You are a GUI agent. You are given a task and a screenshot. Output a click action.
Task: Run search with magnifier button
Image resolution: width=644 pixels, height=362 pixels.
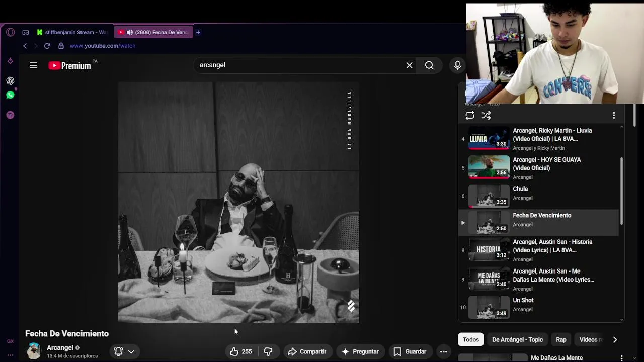[429, 65]
